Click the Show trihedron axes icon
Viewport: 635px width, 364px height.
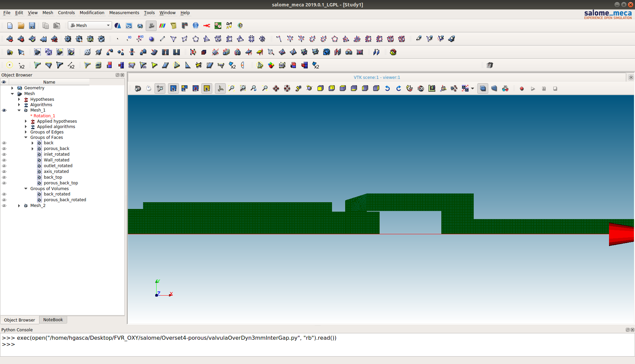pyautogui.click(x=220, y=89)
